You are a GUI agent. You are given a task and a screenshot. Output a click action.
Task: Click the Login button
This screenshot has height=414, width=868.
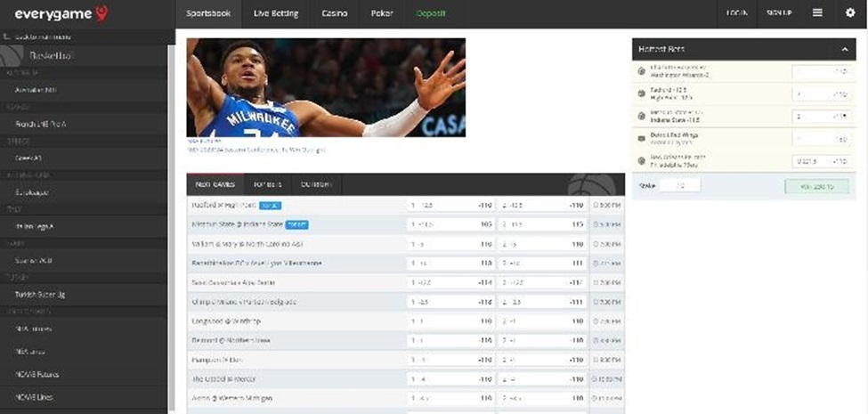[736, 13]
